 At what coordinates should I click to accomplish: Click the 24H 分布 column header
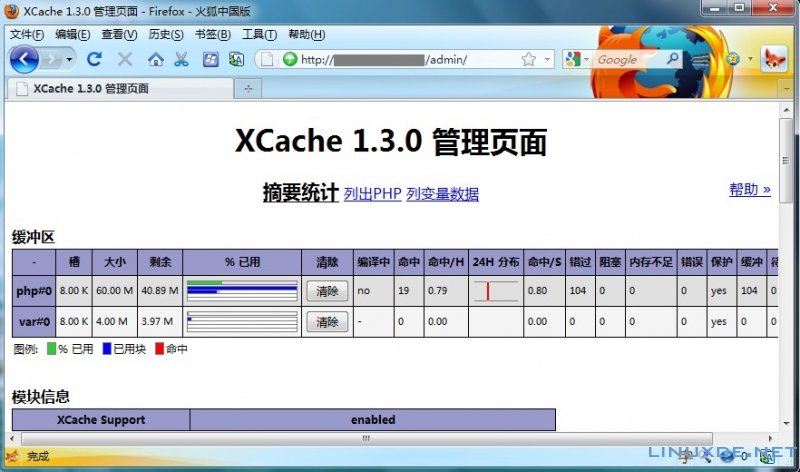pos(496,262)
